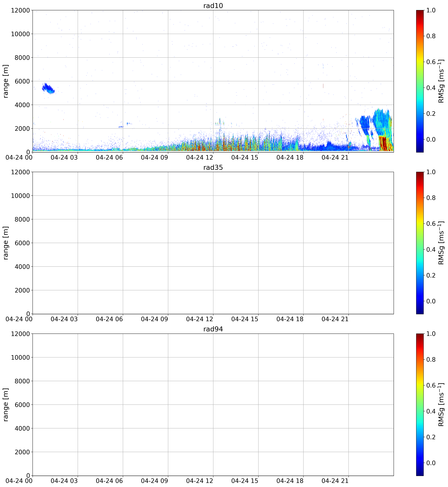Image resolution: width=448 pixels, height=487 pixels.
Task: Click the RMSg label beside the rad35 color bar
Action: (x=441, y=243)
